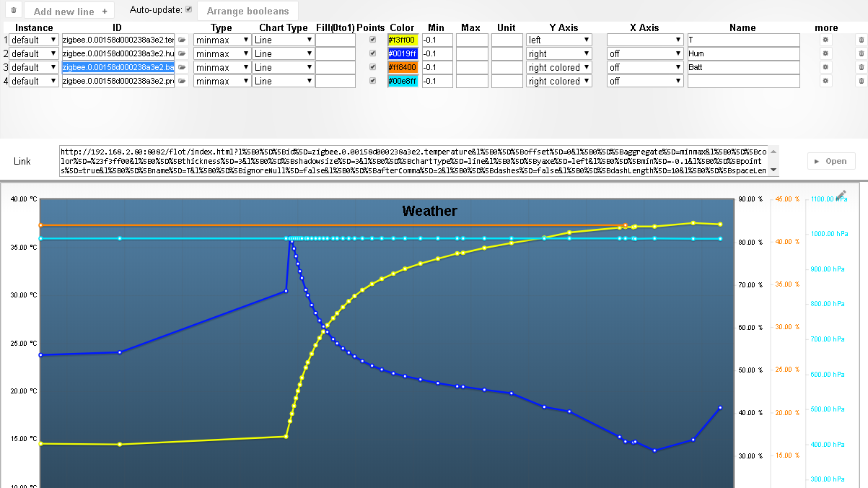Click Fill(0to1) field of row 1
Screen dimensions: 868x488
(x=336, y=40)
